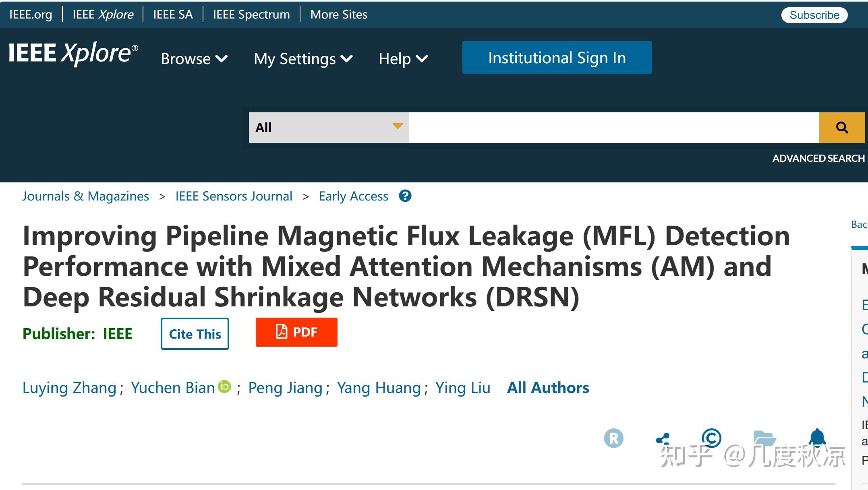Click the search magnifier icon
This screenshot has width=868, height=490.
click(x=841, y=127)
